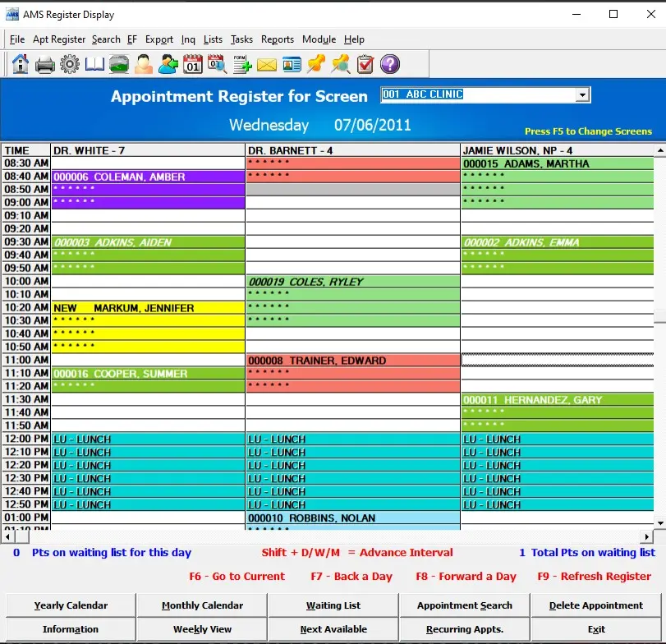Image resolution: width=666 pixels, height=644 pixels.
Task: Open the Monthly Calendar
Action: pyautogui.click(x=201, y=605)
